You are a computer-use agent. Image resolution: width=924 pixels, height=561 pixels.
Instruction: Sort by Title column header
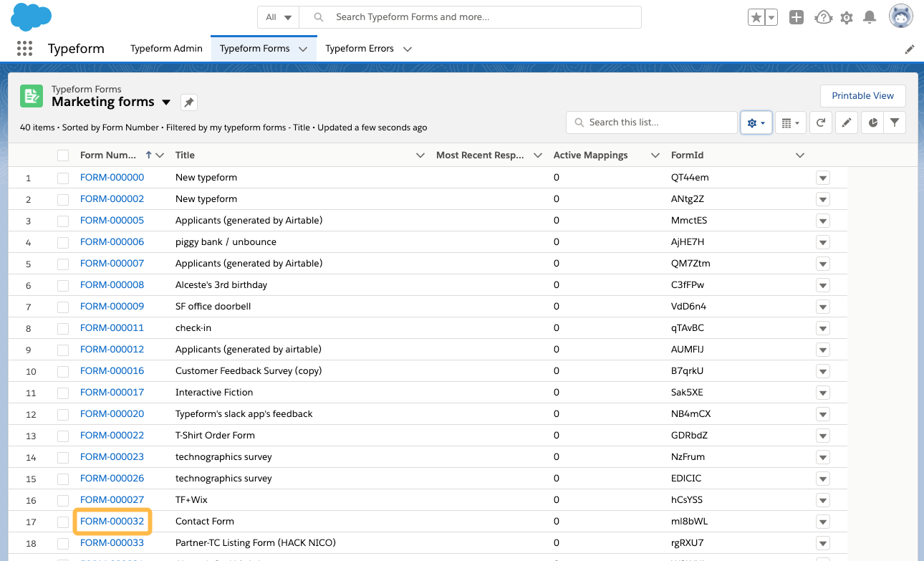click(185, 155)
